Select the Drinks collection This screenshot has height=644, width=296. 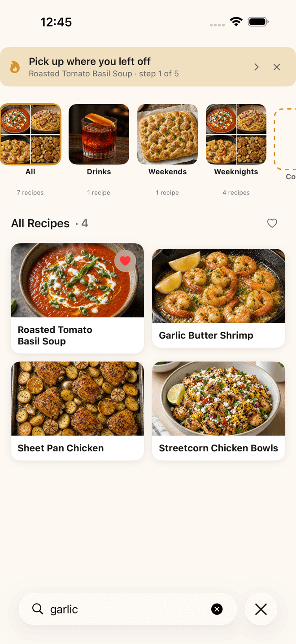point(99,134)
